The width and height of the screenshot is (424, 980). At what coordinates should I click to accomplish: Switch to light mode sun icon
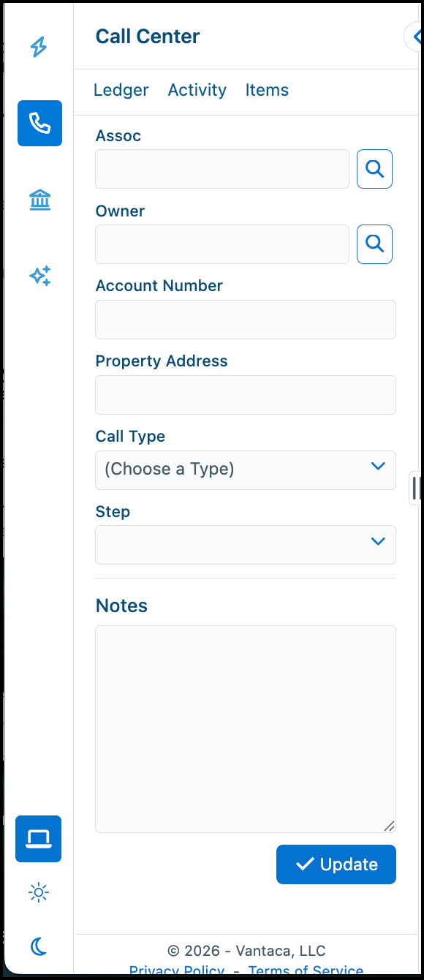[39, 892]
